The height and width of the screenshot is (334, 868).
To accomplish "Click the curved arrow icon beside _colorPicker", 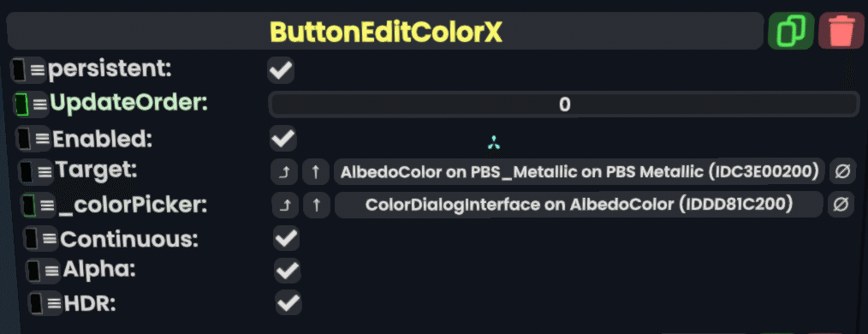I will coord(286,206).
